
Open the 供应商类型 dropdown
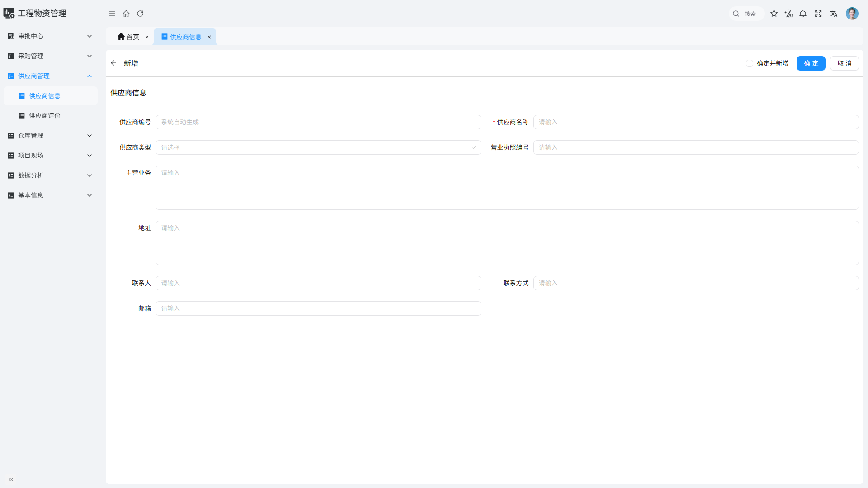[x=318, y=147]
